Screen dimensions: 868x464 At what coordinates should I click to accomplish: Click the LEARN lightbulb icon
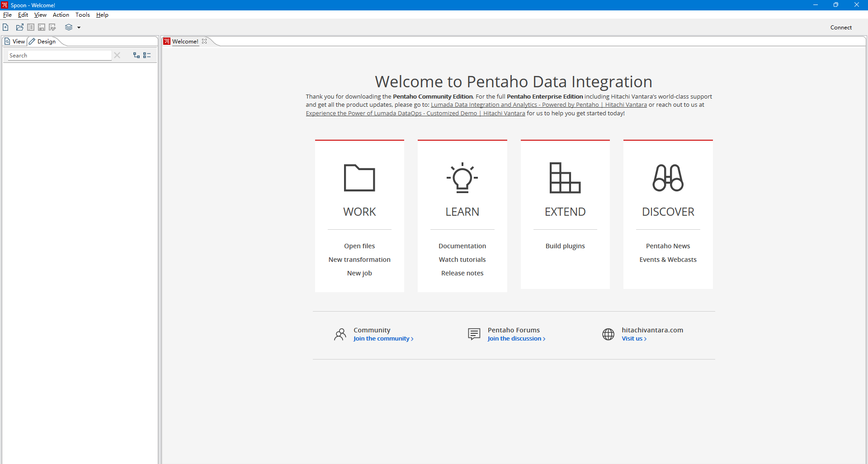462,177
